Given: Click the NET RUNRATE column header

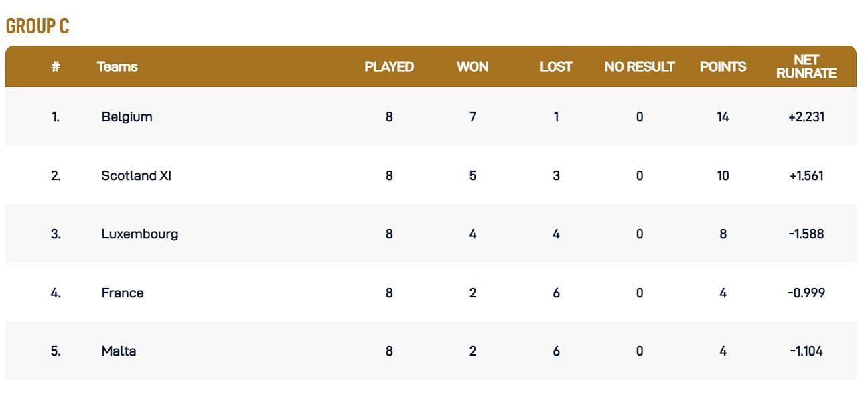Looking at the screenshot, I should 806,66.
